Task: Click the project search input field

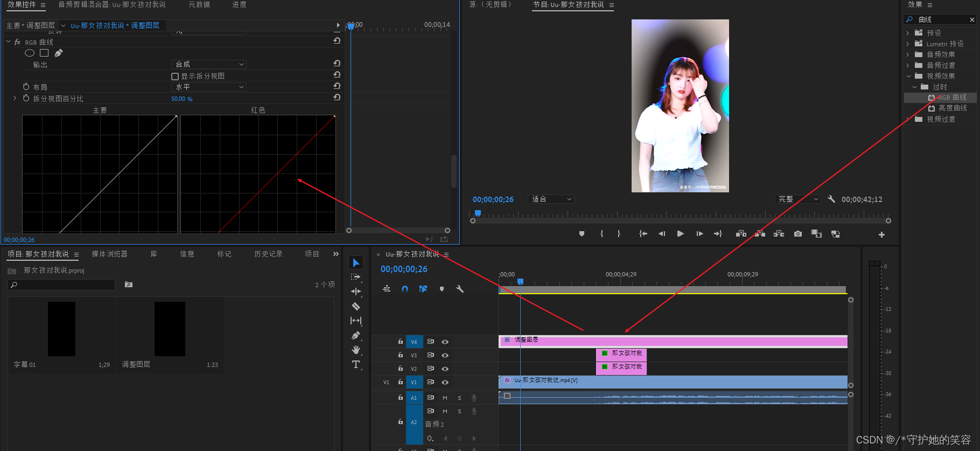Action: point(61,285)
